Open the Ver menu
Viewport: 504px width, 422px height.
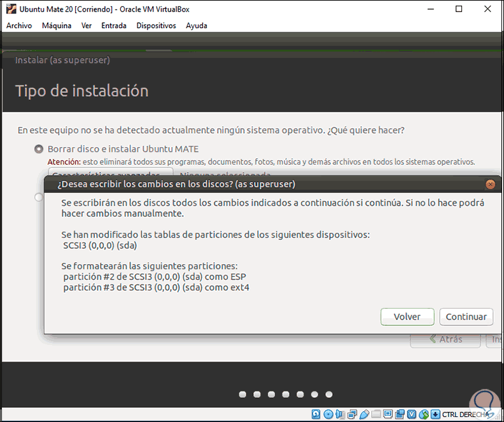[86, 25]
